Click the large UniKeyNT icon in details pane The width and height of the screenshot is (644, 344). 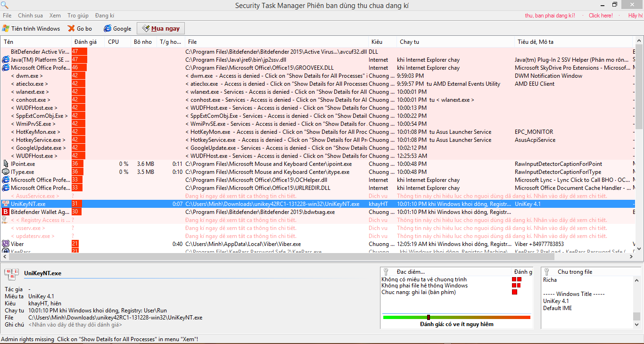(x=12, y=275)
